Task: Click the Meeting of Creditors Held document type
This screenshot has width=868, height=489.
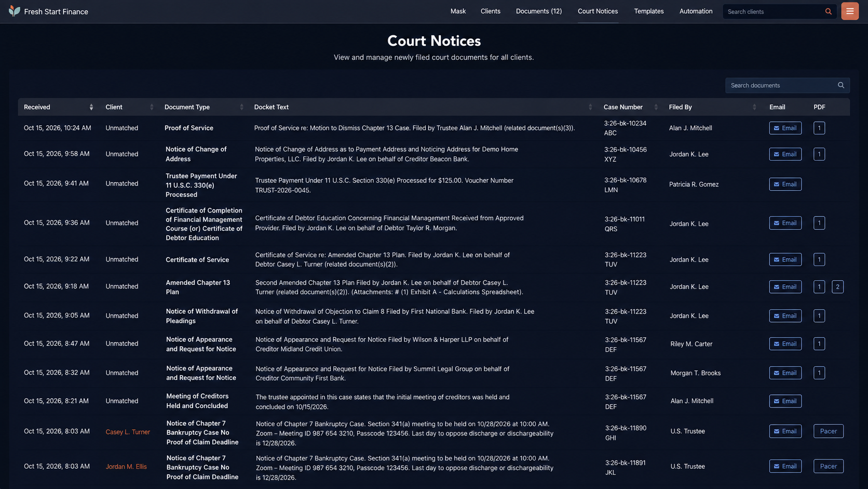Action: pos(197,401)
